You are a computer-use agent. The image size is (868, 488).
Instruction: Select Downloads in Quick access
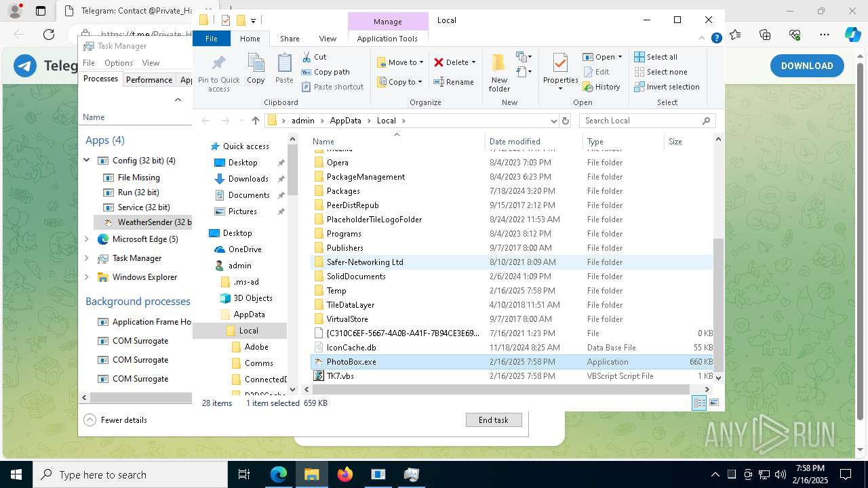click(248, 179)
